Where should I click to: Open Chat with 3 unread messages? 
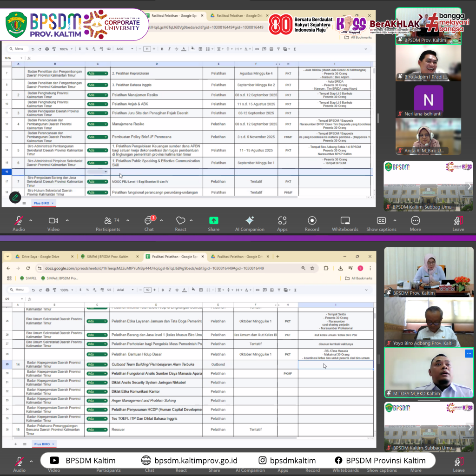pos(149,224)
